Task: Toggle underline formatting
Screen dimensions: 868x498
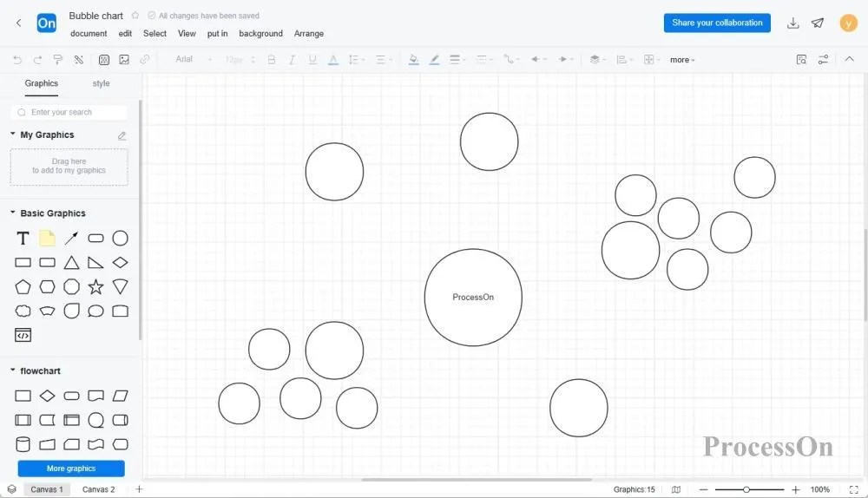Action: point(312,60)
